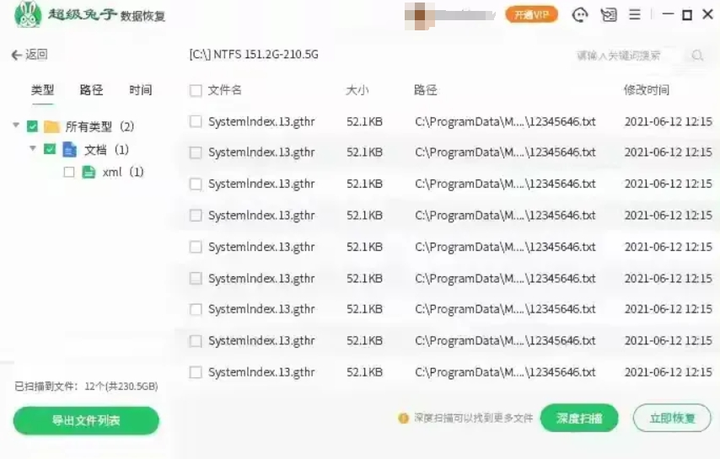Image resolution: width=720 pixels, height=459 pixels.
Task: Click the blue 文档 document icon
Action: click(x=69, y=150)
